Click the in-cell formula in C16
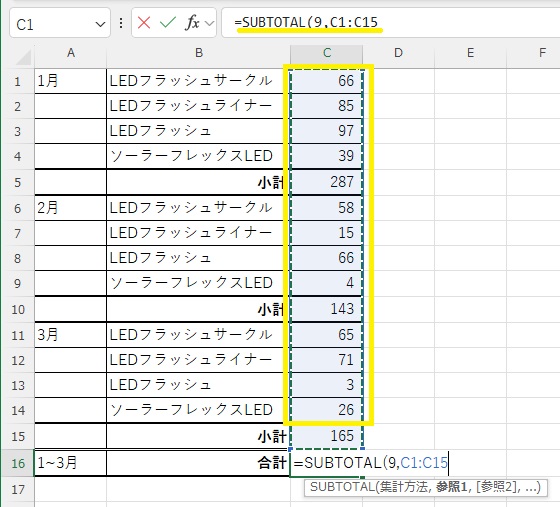The width and height of the screenshot is (560, 507). pyautogui.click(x=370, y=463)
